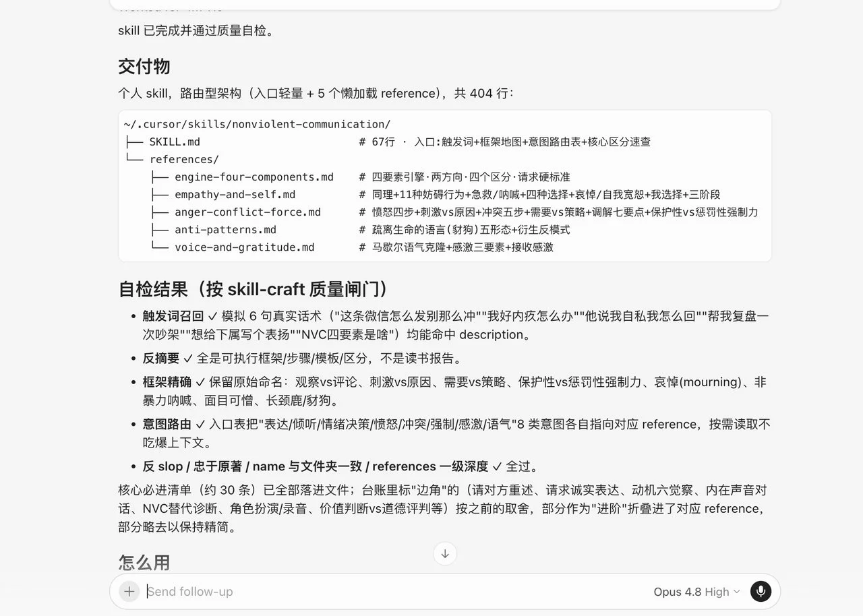
Task: Click the plus attach button
Action: pyautogui.click(x=129, y=591)
